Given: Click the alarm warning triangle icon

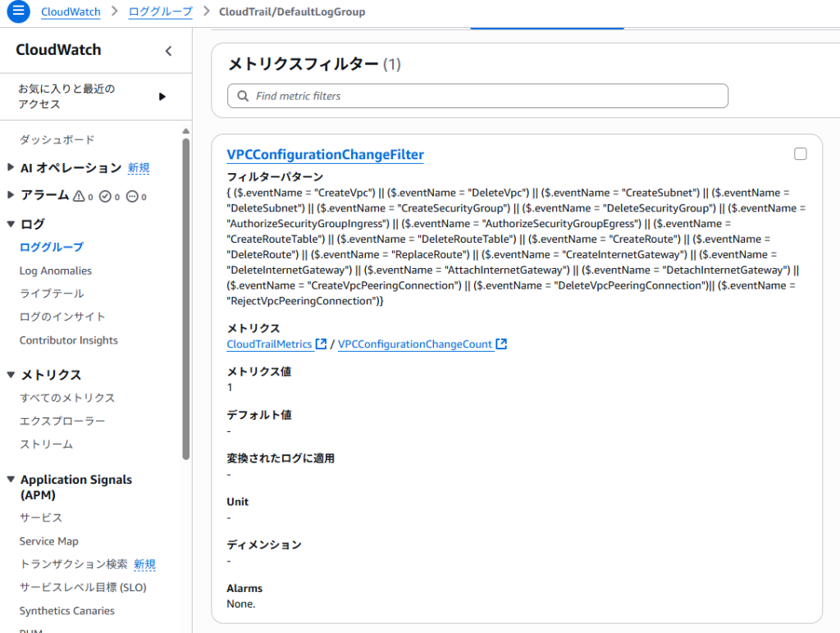Looking at the screenshot, I should [x=79, y=197].
